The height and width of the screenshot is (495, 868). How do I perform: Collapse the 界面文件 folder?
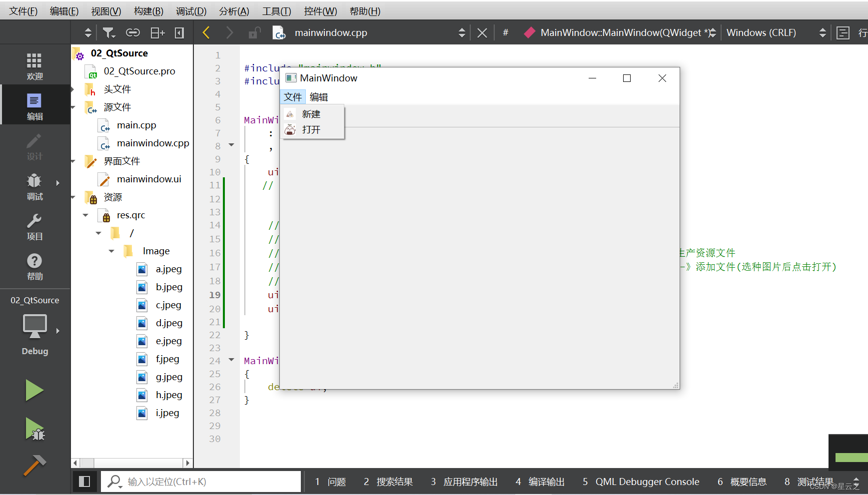(x=73, y=161)
